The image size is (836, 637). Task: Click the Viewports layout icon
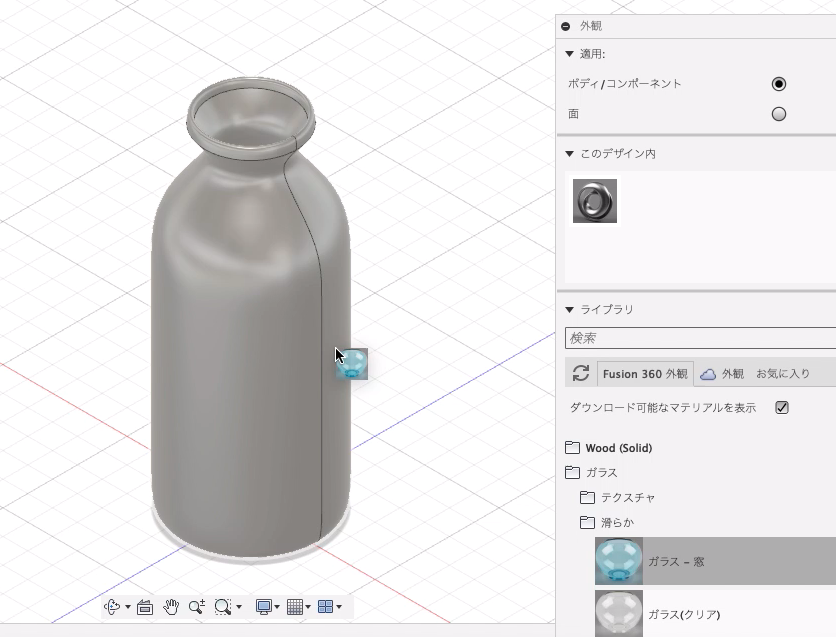click(x=325, y=607)
